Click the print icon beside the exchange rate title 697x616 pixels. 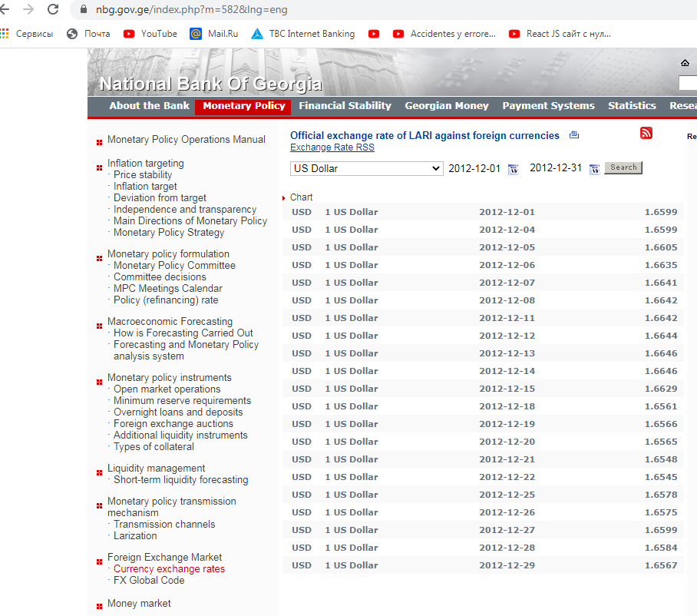click(x=574, y=135)
